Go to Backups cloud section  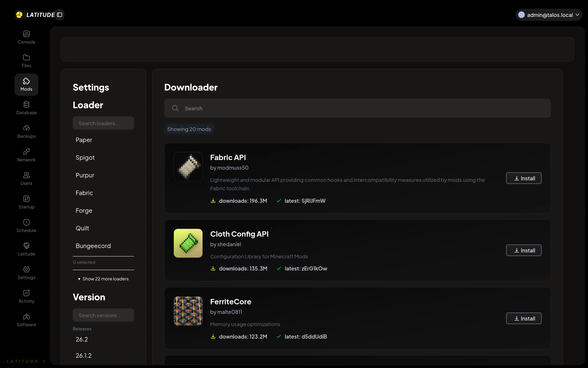click(x=26, y=132)
